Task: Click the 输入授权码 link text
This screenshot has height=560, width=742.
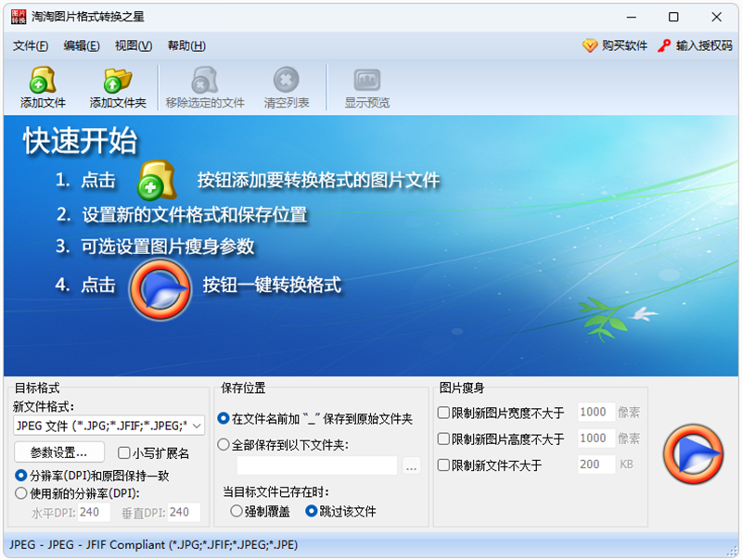Action: tap(704, 45)
